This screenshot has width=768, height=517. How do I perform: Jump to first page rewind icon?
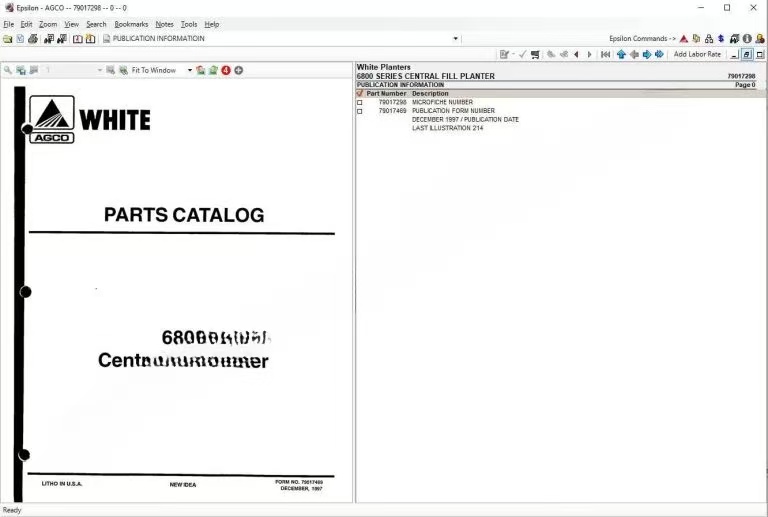(605, 54)
